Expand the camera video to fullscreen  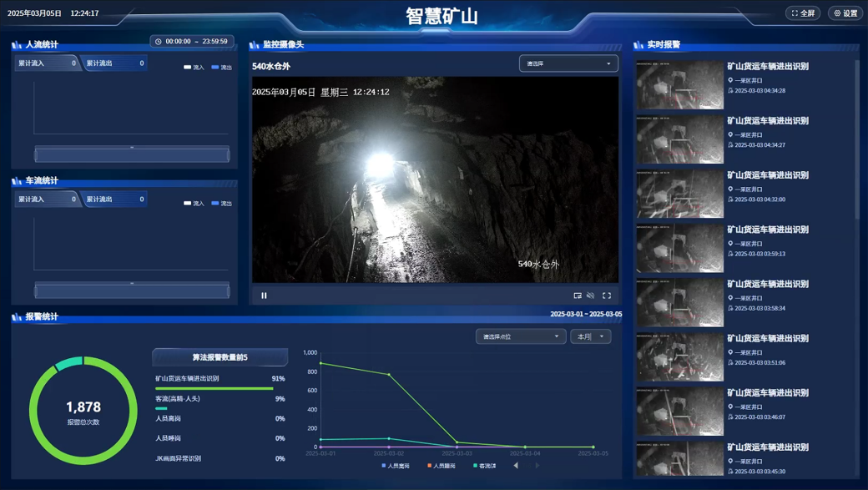click(607, 296)
